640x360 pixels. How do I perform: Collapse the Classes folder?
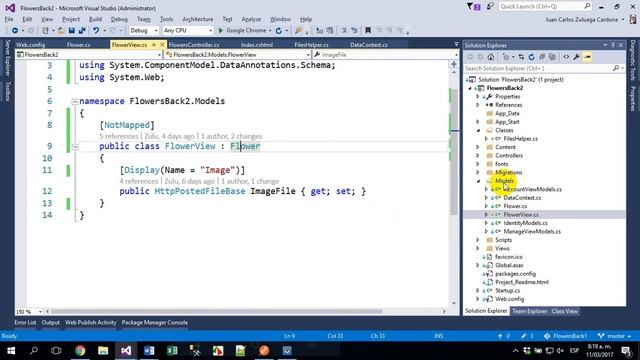point(478,130)
